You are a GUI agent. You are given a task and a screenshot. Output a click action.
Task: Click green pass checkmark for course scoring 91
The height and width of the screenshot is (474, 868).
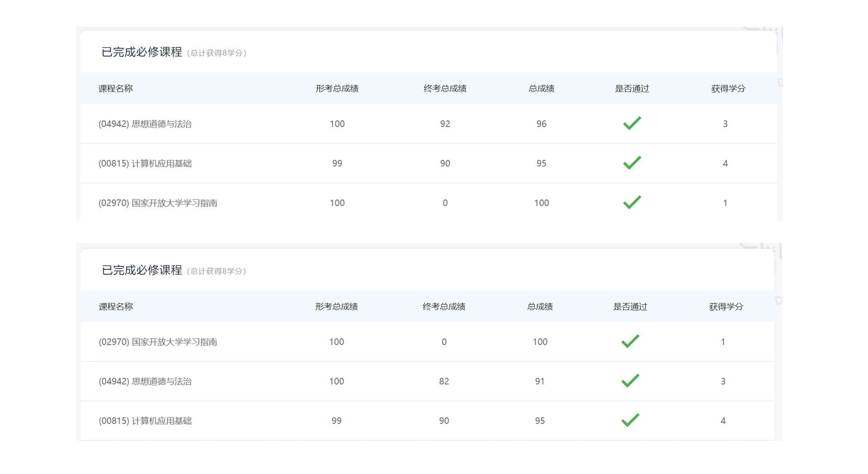(x=630, y=381)
